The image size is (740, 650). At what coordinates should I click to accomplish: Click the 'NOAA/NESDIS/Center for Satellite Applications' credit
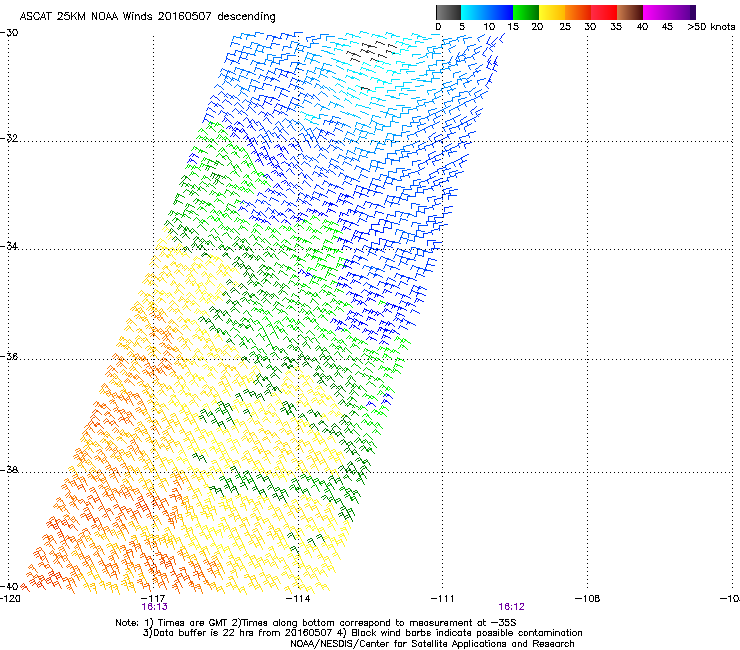pos(400,644)
